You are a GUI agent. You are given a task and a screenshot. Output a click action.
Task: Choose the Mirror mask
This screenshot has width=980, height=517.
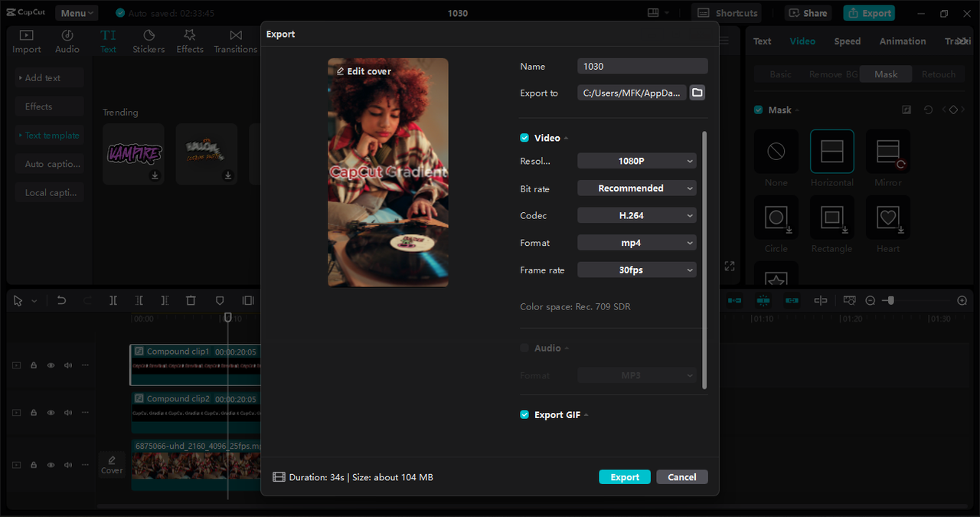[888, 152]
